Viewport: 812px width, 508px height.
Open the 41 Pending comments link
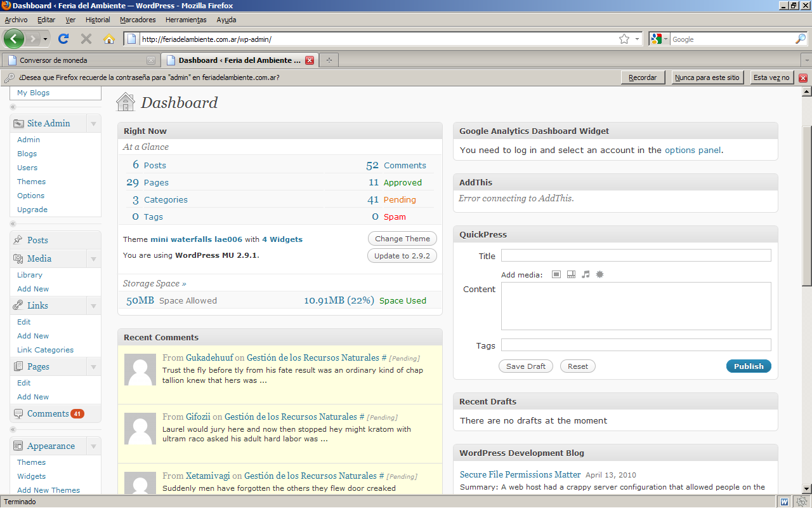coord(391,199)
